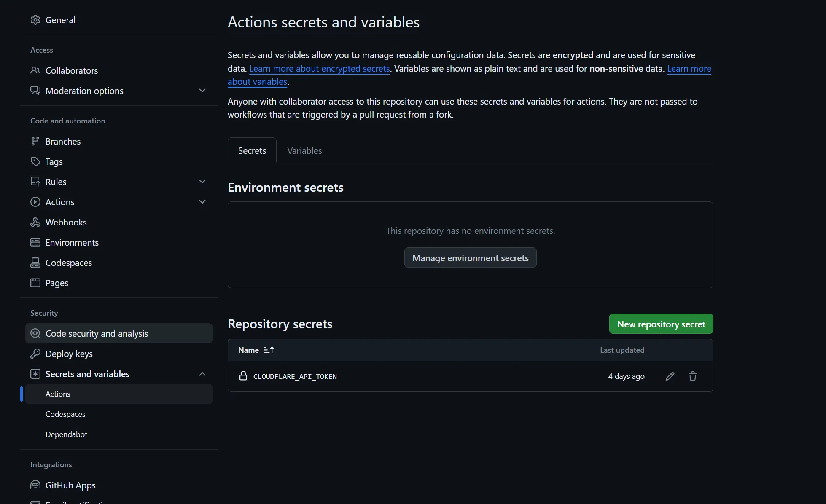Click the pencil edit icon for CLOUDFLARE_API_TOKEN
This screenshot has width=826, height=504.
tap(670, 376)
